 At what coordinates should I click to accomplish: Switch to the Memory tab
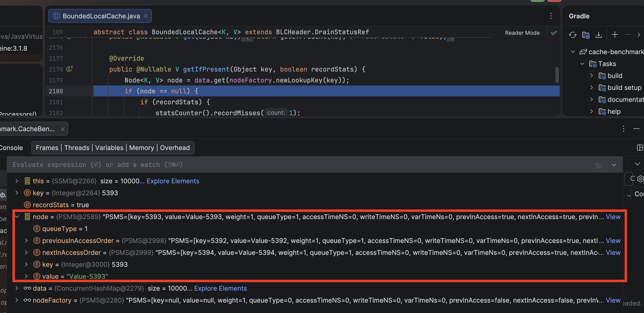pyautogui.click(x=142, y=148)
